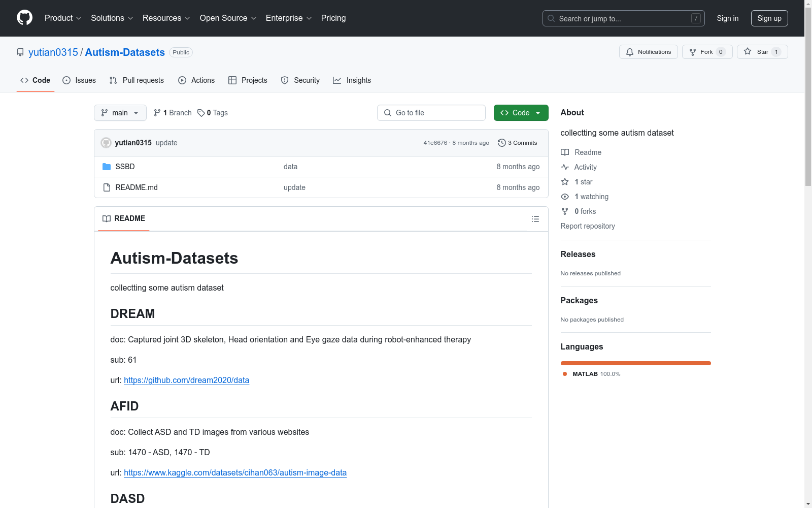This screenshot has width=812, height=508.
Task: Click the star icon beside 1 star
Action: 565,182
